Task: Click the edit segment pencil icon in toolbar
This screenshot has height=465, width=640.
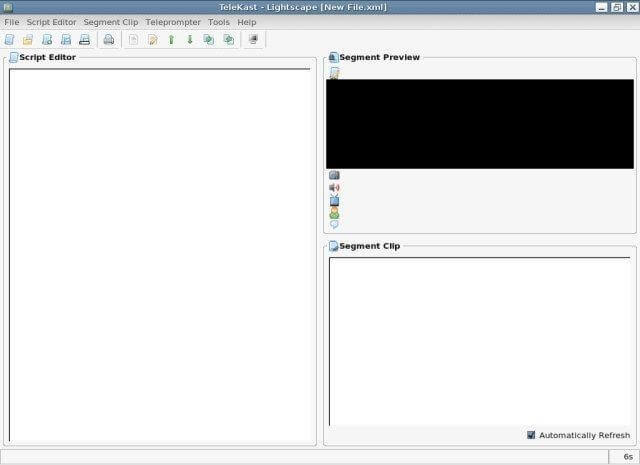Action: (153, 40)
